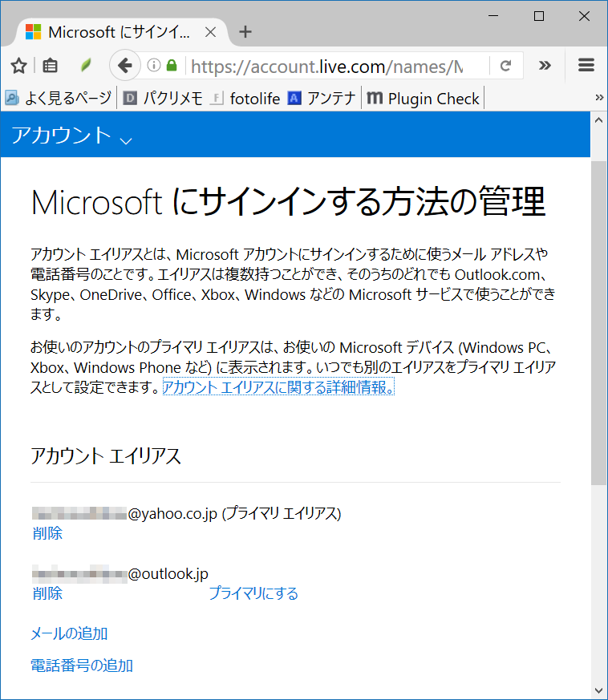Delete the yahoo.co.jp alias
608x700 pixels.
(x=47, y=533)
